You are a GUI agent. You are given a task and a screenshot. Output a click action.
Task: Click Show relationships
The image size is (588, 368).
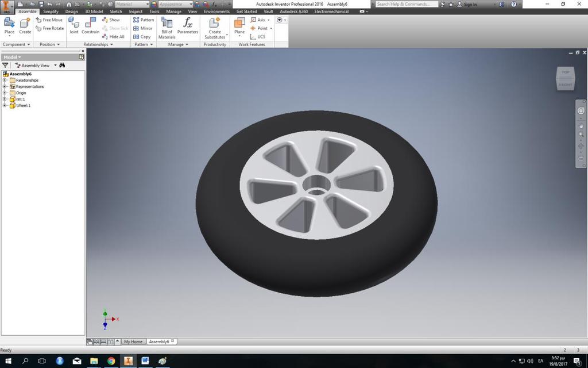tap(111, 20)
